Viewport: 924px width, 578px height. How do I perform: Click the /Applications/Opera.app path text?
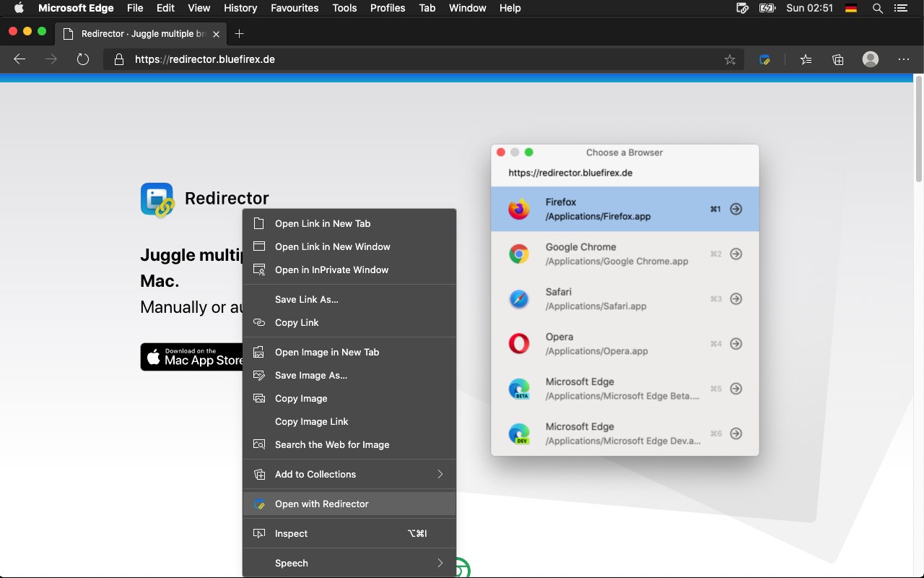tap(597, 351)
